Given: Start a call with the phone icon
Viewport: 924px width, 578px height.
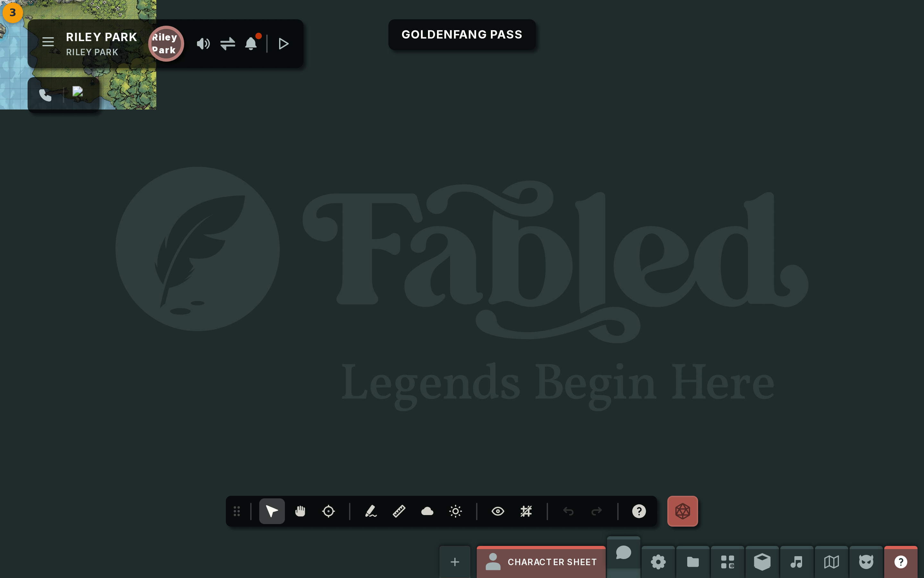Looking at the screenshot, I should tap(45, 94).
